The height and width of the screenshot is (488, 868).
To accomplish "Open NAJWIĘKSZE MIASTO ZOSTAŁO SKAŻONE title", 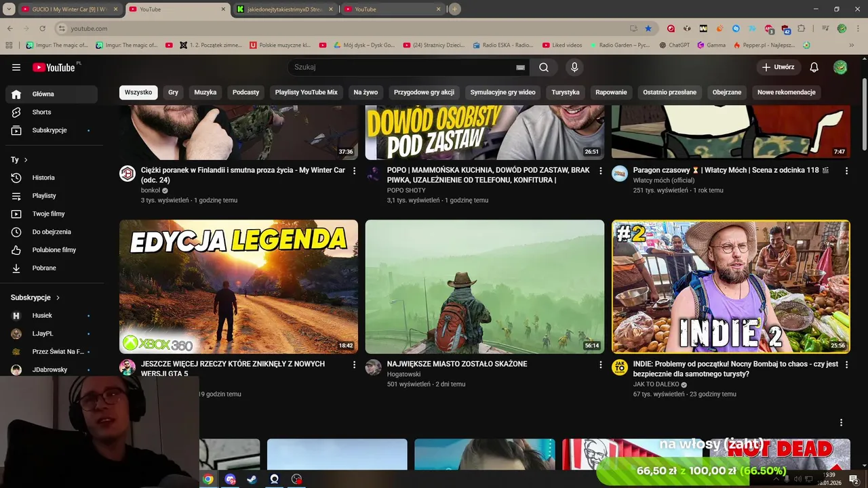I will [x=457, y=364].
